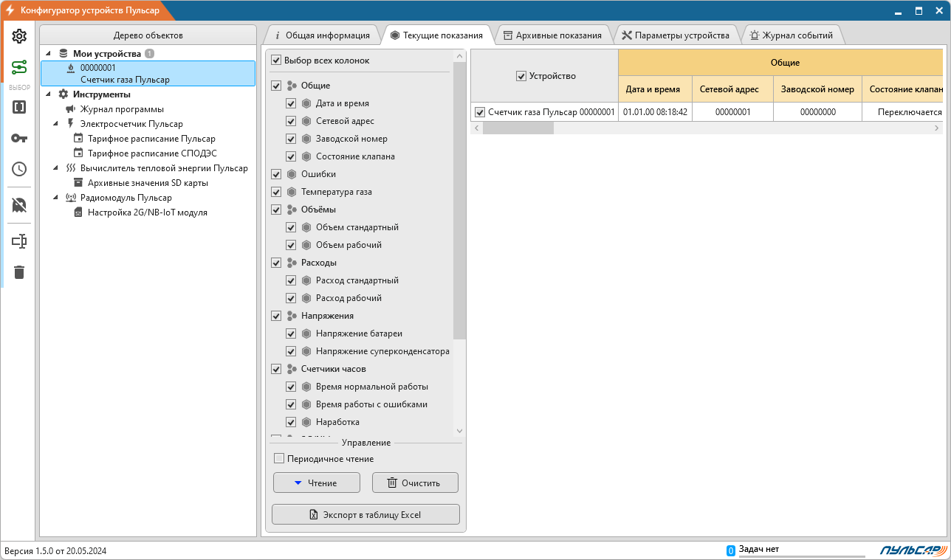Image resolution: width=951 pixels, height=560 pixels.
Task: Uncheck Напряжение батареи checkbox
Action: [x=291, y=333]
